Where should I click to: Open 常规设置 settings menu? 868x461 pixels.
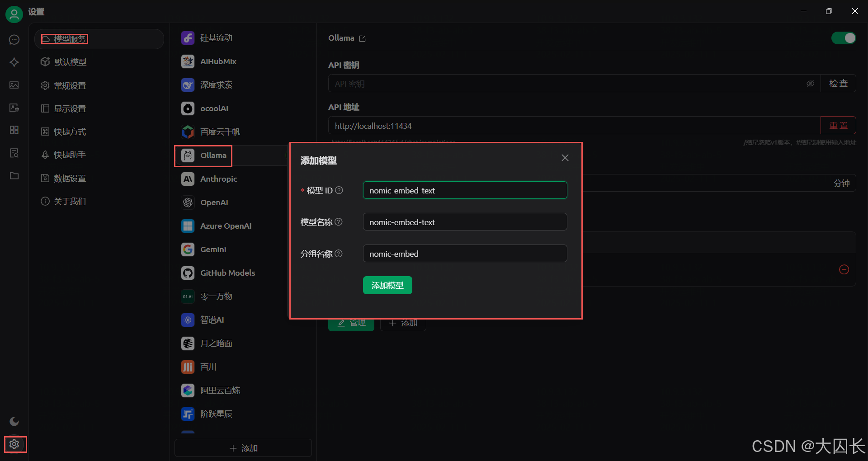click(x=99, y=85)
